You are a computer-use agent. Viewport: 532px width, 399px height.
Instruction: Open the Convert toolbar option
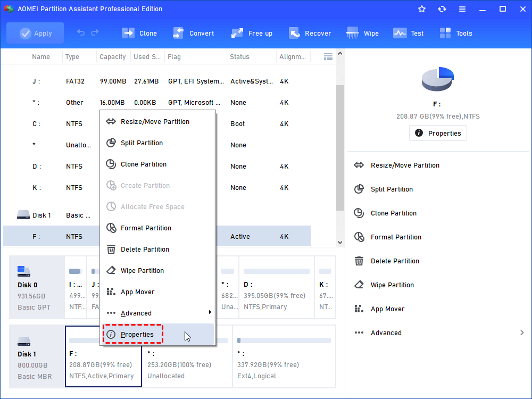[x=194, y=33]
